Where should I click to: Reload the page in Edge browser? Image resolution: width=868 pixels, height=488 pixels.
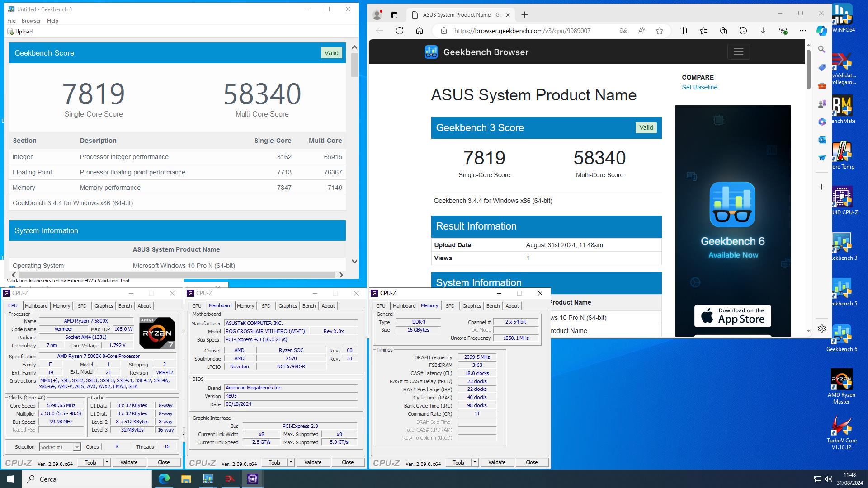pos(400,31)
